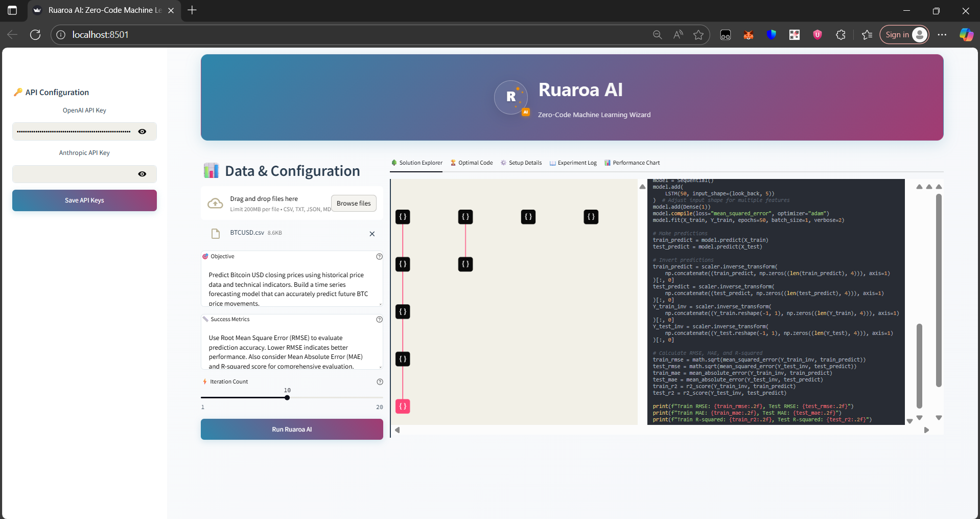980x519 pixels.
Task: Refresh the localhost page
Action: (x=35, y=35)
